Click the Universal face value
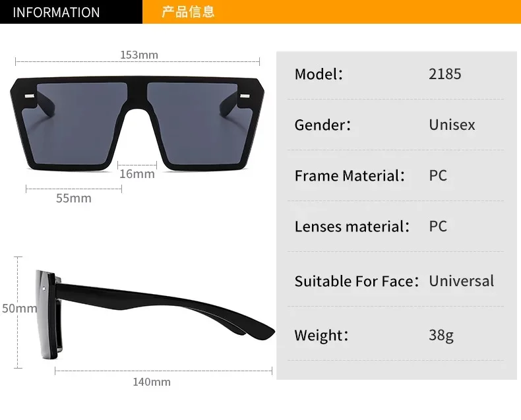 (x=461, y=281)
